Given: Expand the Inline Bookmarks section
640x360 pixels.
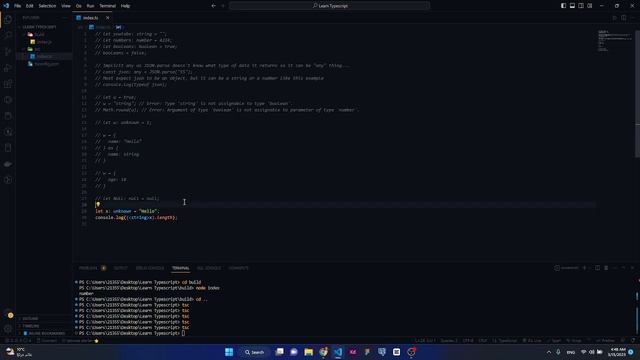Looking at the screenshot, I should click(43, 333).
